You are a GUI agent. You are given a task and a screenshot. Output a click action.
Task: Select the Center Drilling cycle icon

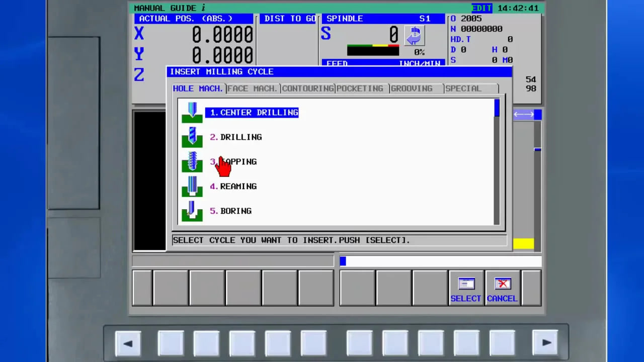coord(192,113)
